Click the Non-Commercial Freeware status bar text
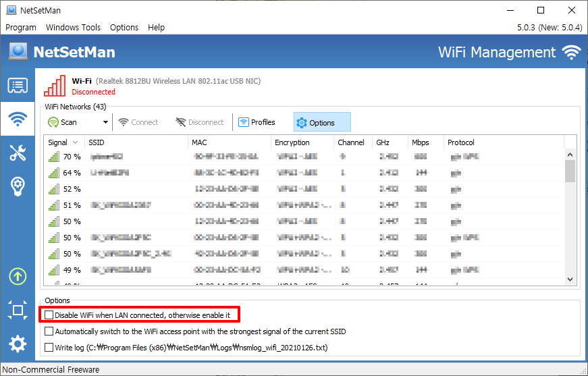 click(51, 370)
